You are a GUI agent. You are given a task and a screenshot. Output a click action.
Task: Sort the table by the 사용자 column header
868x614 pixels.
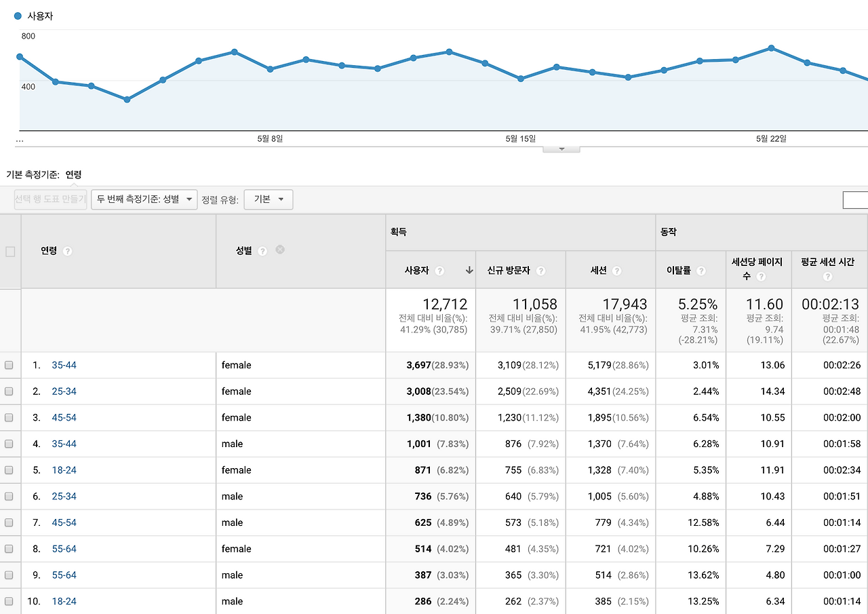click(x=417, y=271)
